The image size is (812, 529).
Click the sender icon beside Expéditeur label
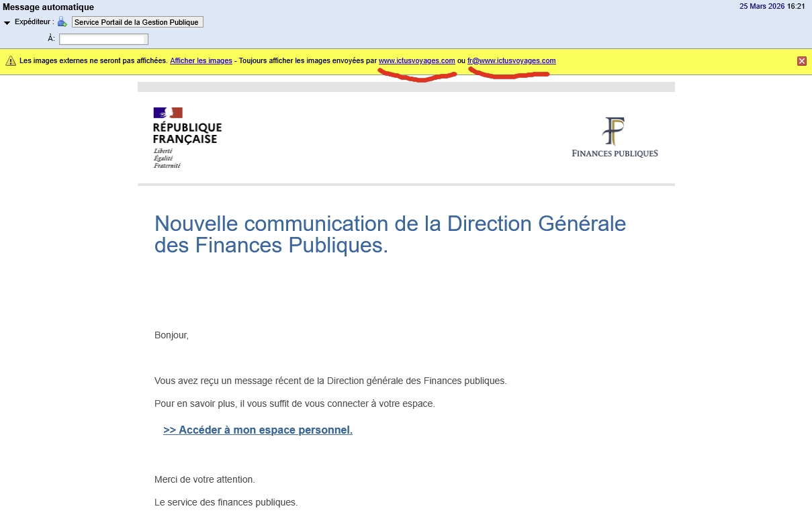[62, 21]
